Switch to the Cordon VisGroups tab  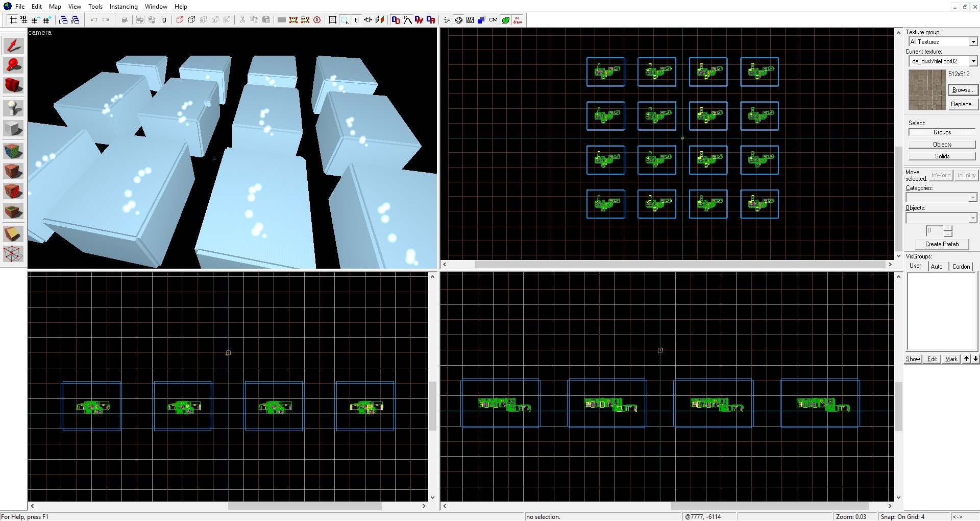click(x=961, y=267)
